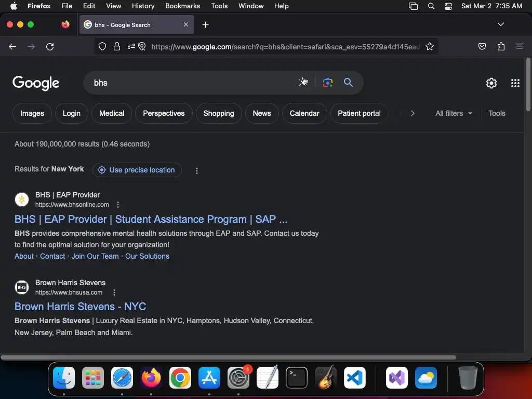The height and width of the screenshot is (399, 532).
Task: Open the Firefox hamburger application menu
Action: 520,46
